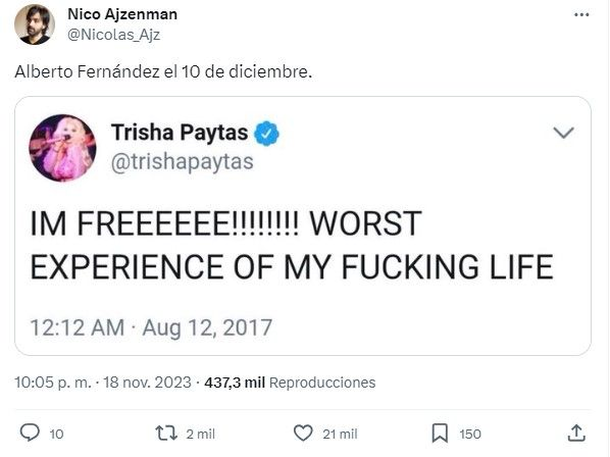Open Trisha Paytas's avatar in quoted tweet
This screenshot has width=610, height=457.
63,147
